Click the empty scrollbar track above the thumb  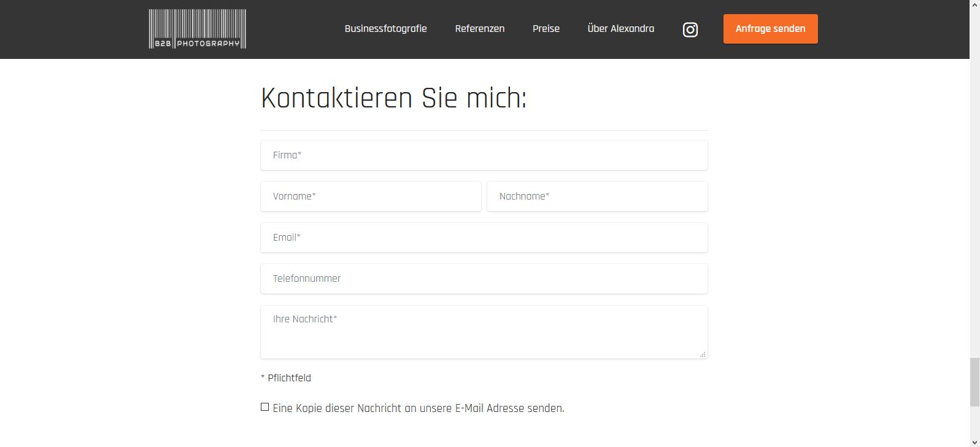974,184
